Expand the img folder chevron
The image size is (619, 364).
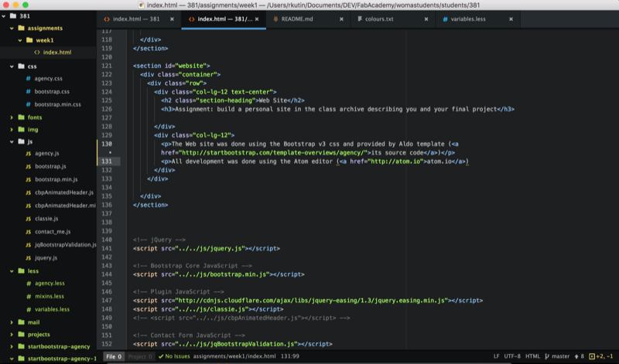(12, 130)
